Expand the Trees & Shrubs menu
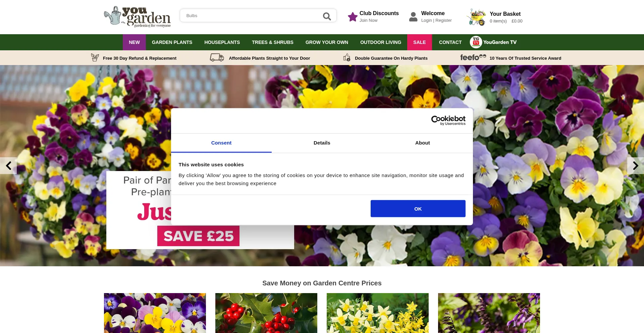The image size is (644, 333). click(272, 42)
